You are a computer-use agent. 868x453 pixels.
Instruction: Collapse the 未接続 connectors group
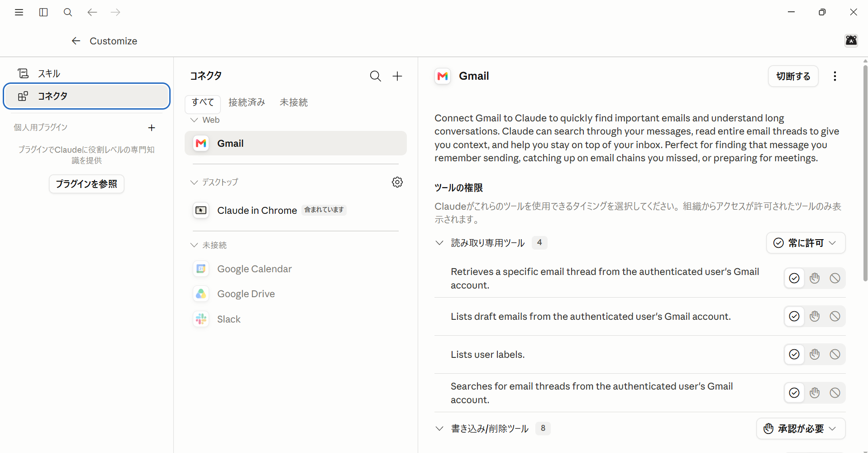194,245
